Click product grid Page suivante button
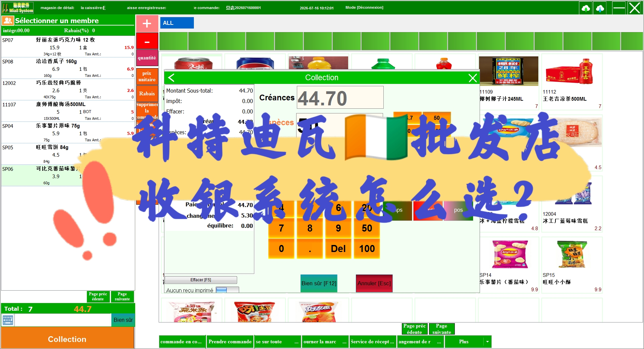 [x=442, y=329]
